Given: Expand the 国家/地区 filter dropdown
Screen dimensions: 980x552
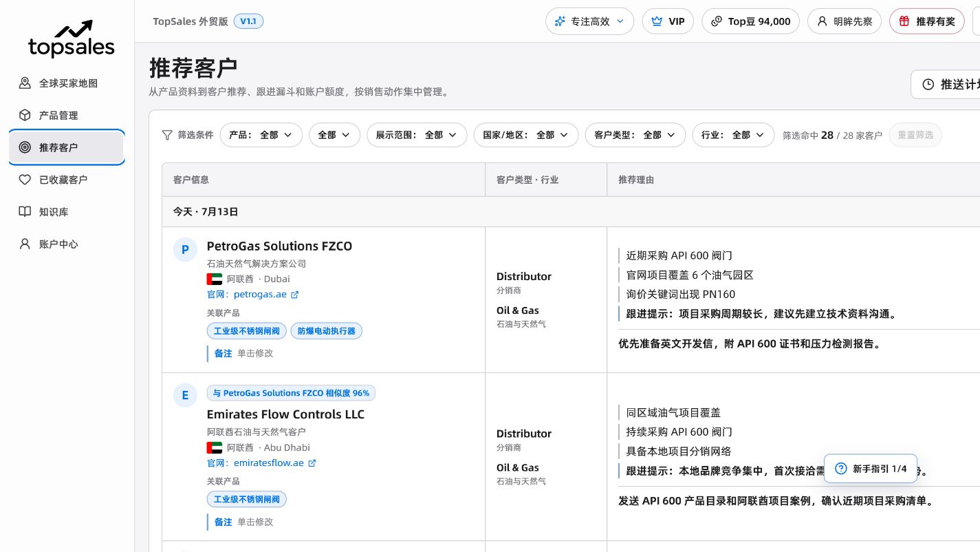Looking at the screenshot, I should point(526,135).
